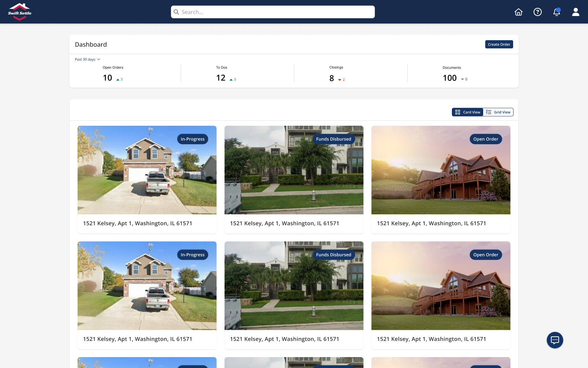This screenshot has width=588, height=368.
Task: Focus the Search input field
Action: tap(273, 12)
